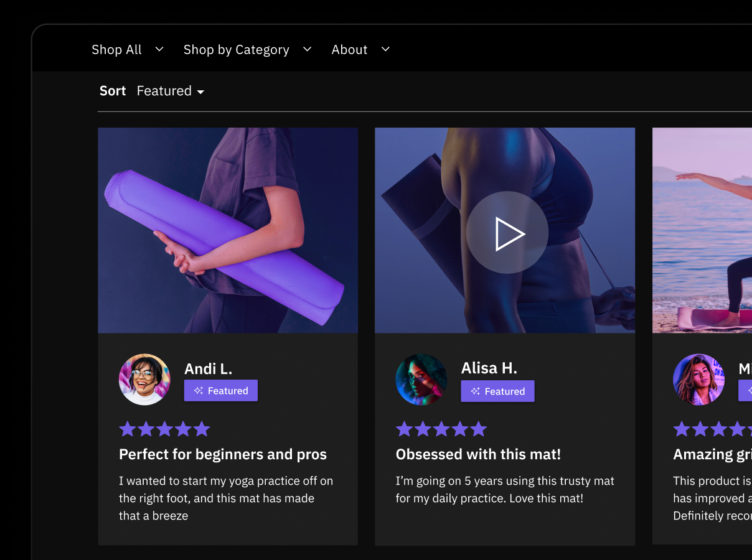
Task: Open the Shop by Category dropdown
Action: pyautogui.click(x=248, y=49)
